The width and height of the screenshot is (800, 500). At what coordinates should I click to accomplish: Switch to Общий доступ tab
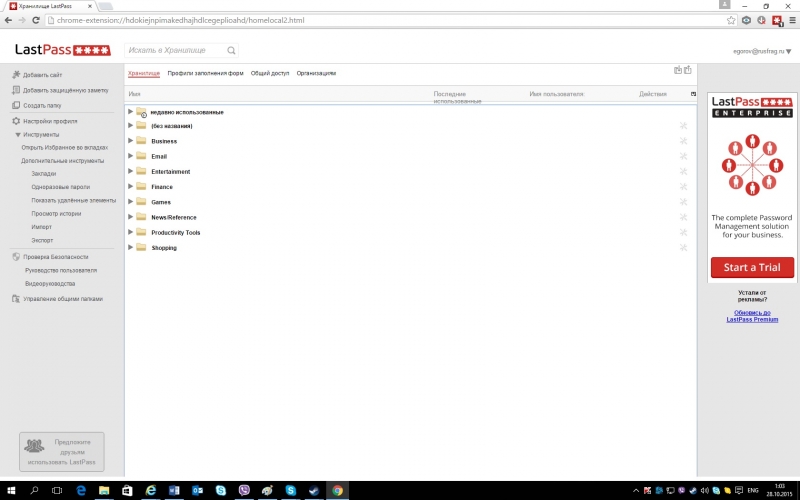click(x=270, y=73)
